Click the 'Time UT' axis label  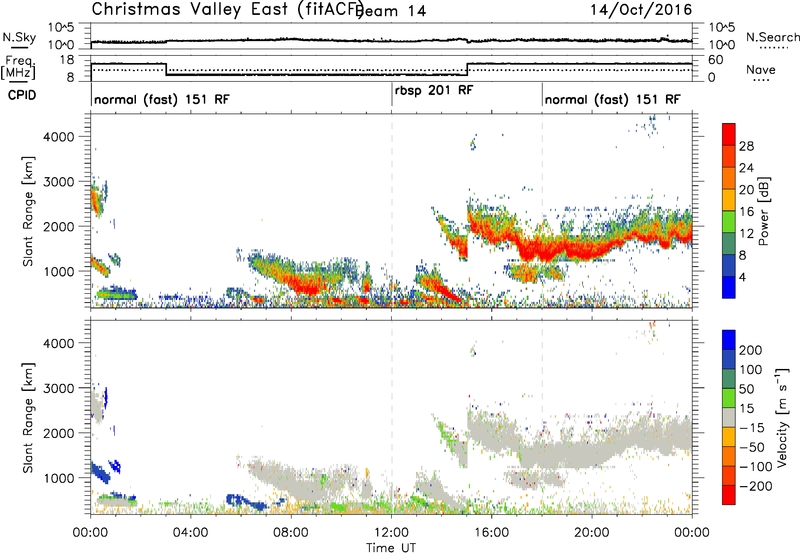click(x=391, y=548)
